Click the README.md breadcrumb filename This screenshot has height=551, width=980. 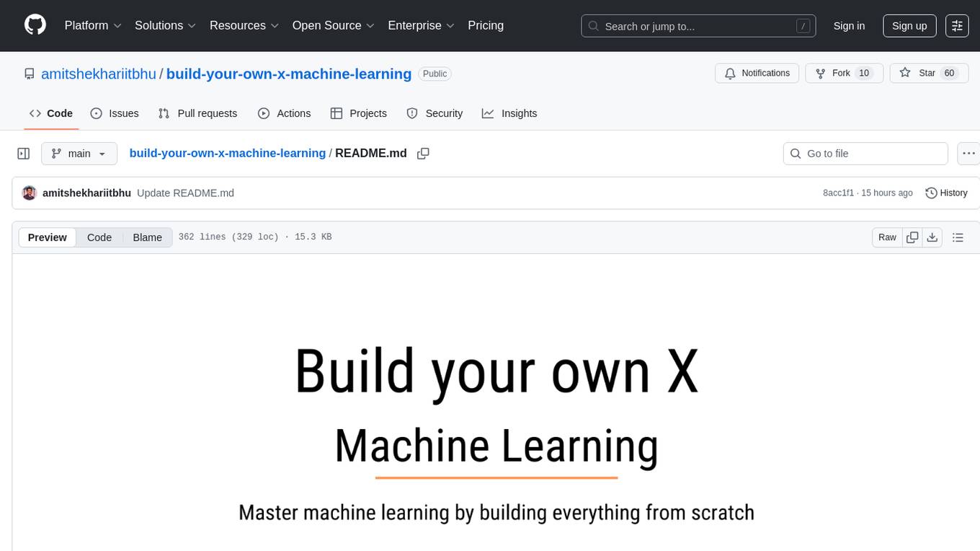click(x=370, y=153)
